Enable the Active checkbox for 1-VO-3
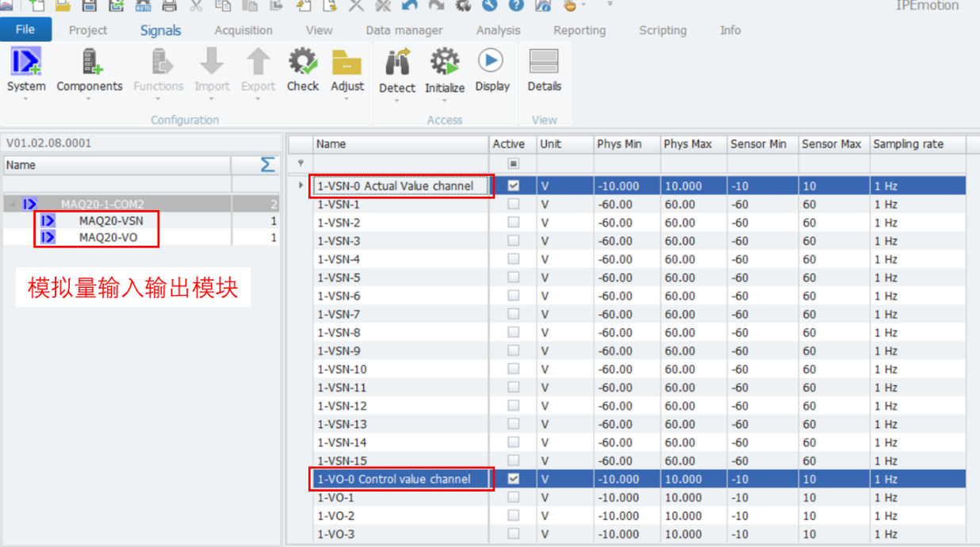980x547 pixels. point(513,534)
